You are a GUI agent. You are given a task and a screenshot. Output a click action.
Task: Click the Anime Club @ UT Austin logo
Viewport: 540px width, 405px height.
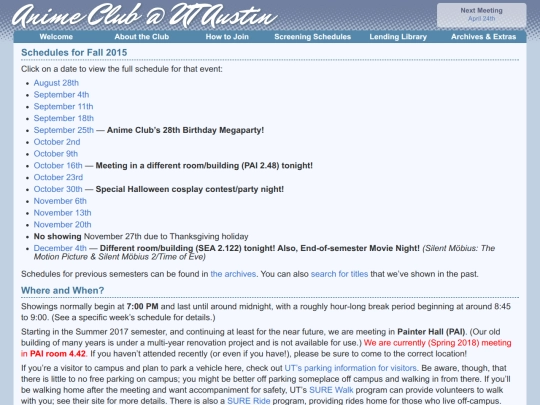145,15
